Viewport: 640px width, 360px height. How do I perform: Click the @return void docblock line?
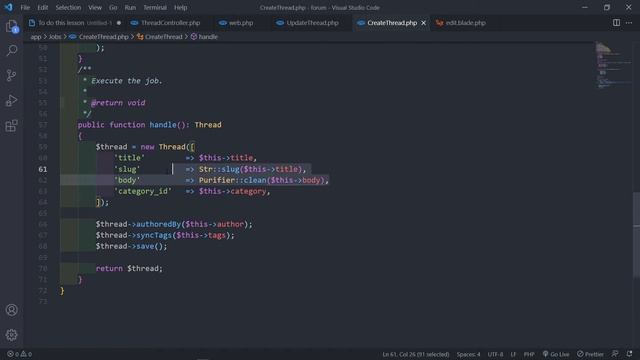[118, 103]
